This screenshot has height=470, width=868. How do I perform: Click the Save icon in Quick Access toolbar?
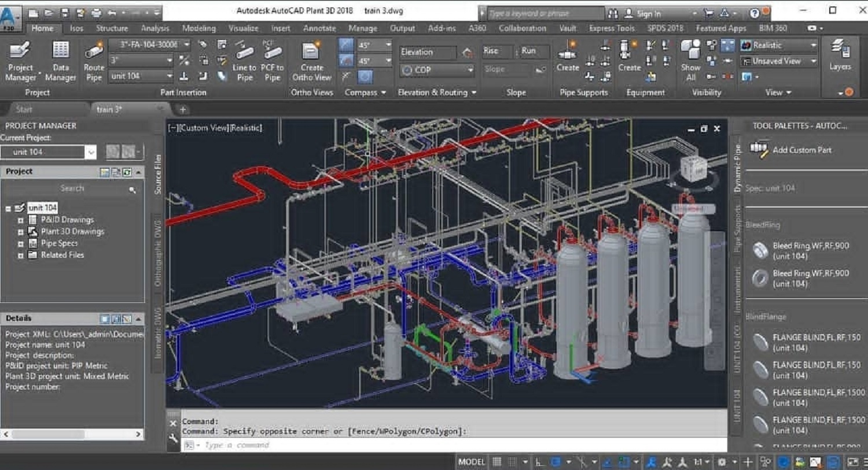click(64, 13)
